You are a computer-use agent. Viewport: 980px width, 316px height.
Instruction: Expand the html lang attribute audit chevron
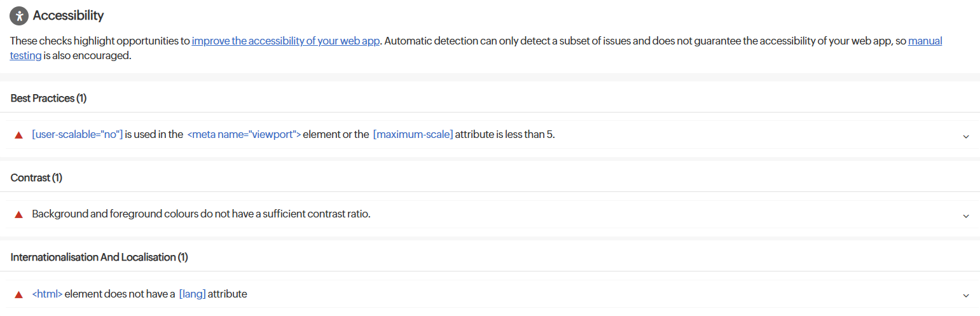(x=965, y=296)
